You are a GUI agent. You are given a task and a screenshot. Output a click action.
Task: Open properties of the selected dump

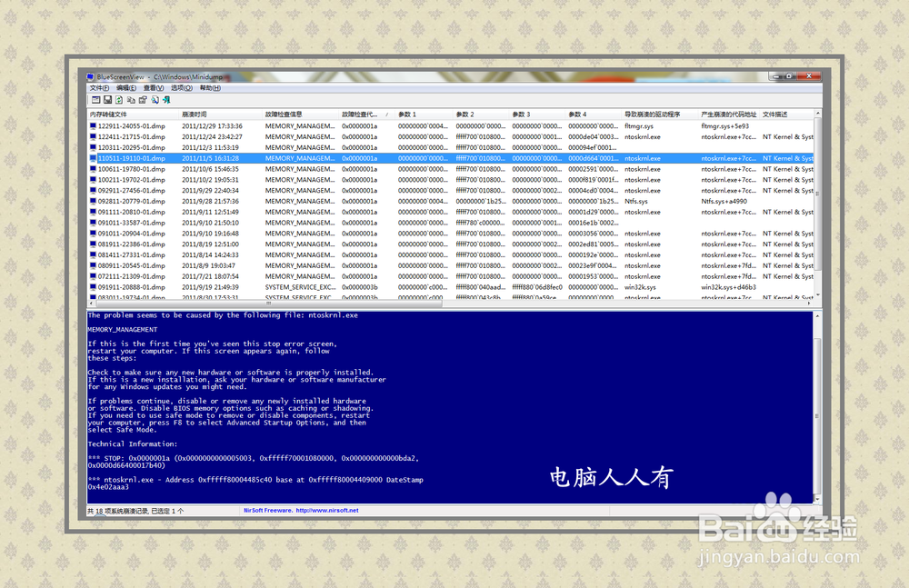[x=143, y=100]
